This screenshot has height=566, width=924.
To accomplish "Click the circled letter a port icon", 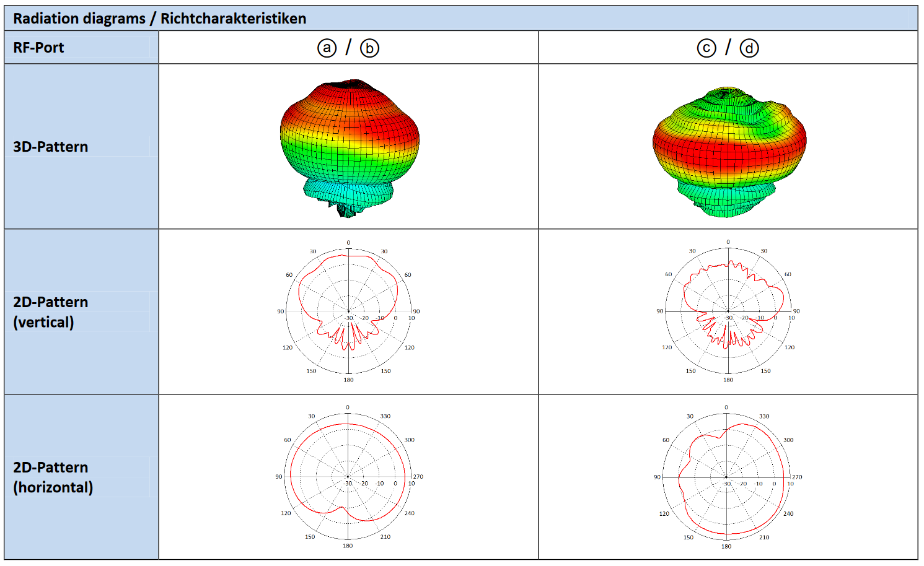I will pyautogui.click(x=327, y=48).
